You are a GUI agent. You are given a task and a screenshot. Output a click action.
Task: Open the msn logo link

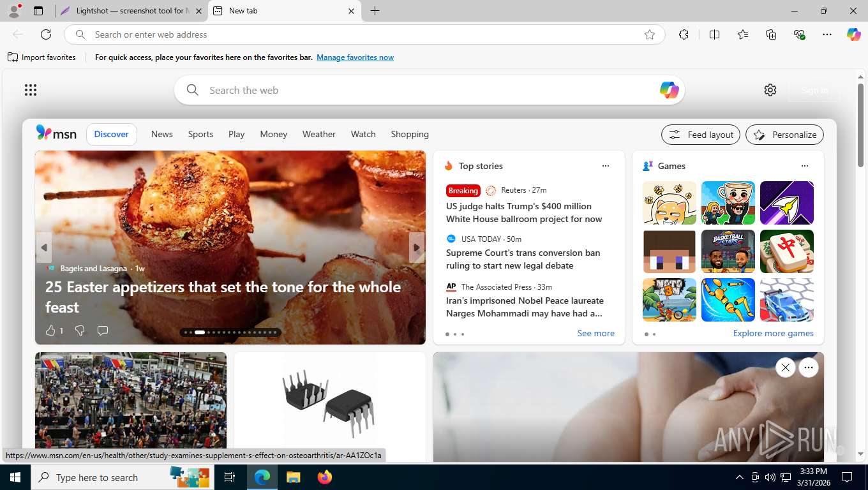(56, 133)
